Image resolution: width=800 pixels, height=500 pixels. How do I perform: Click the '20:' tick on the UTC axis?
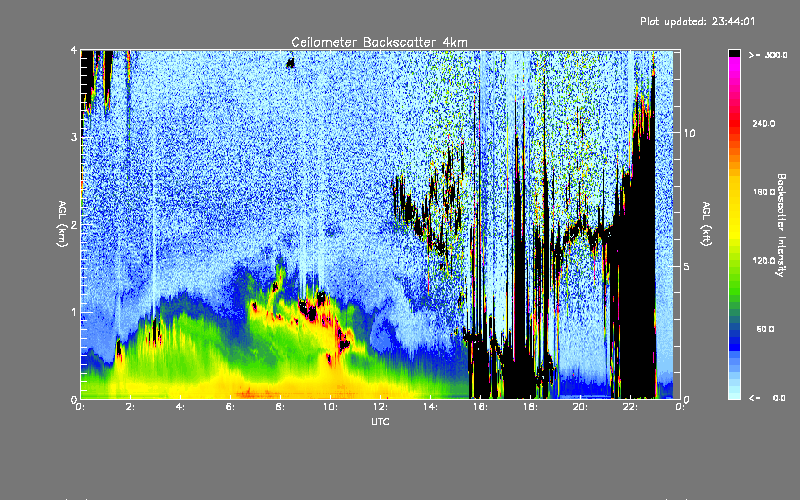point(580,407)
